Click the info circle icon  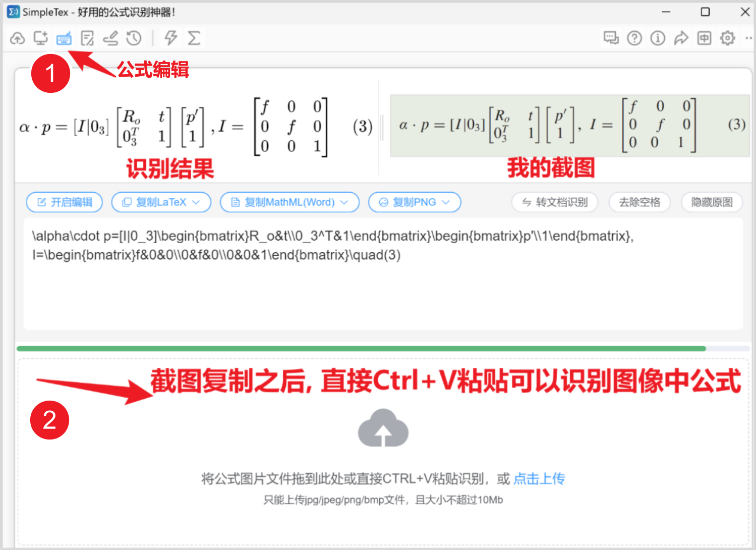tap(658, 38)
